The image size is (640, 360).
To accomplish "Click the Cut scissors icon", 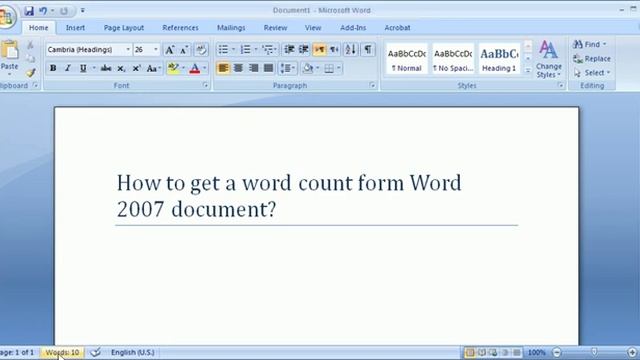I will pos(30,44).
